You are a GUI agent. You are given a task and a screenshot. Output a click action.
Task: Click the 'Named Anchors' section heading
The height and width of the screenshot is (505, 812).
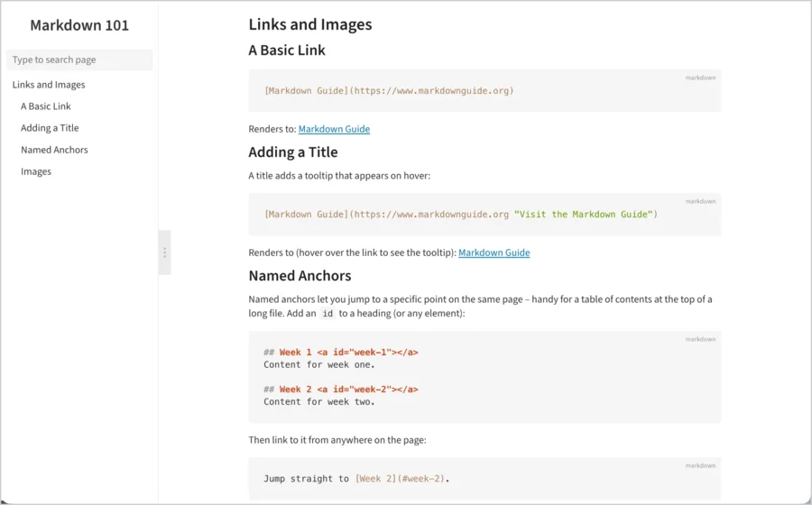point(300,276)
